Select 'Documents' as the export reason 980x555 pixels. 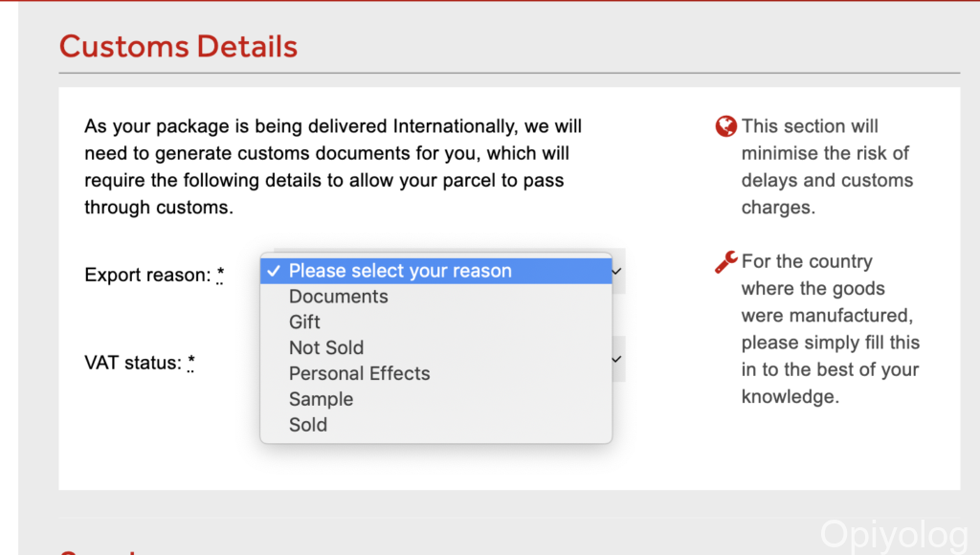click(x=339, y=297)
